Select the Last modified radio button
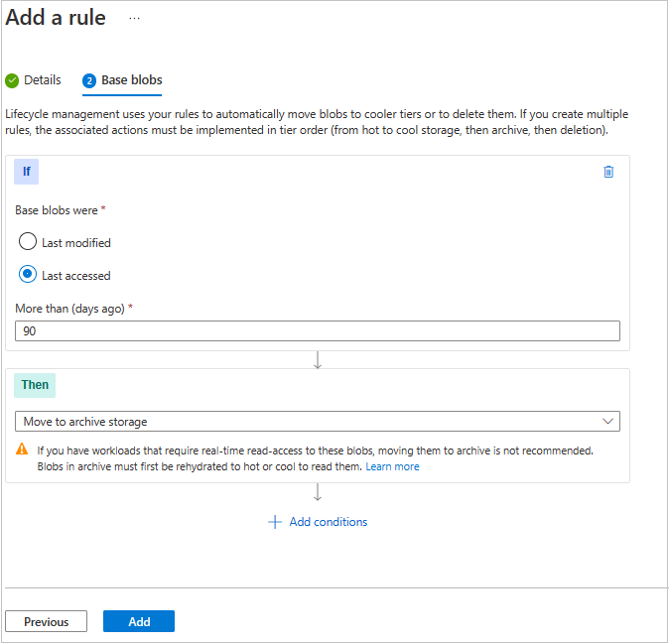The height and width of the screenshot is (644, 669). 28,242
